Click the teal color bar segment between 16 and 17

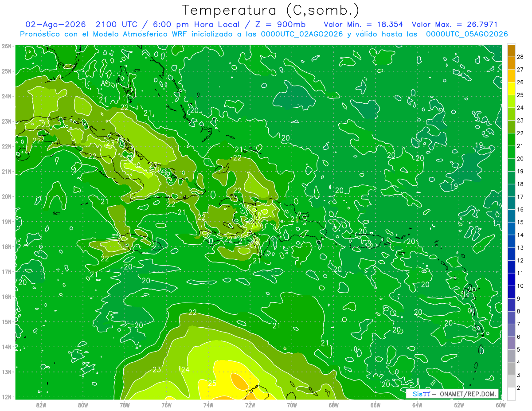click(511, 203)
